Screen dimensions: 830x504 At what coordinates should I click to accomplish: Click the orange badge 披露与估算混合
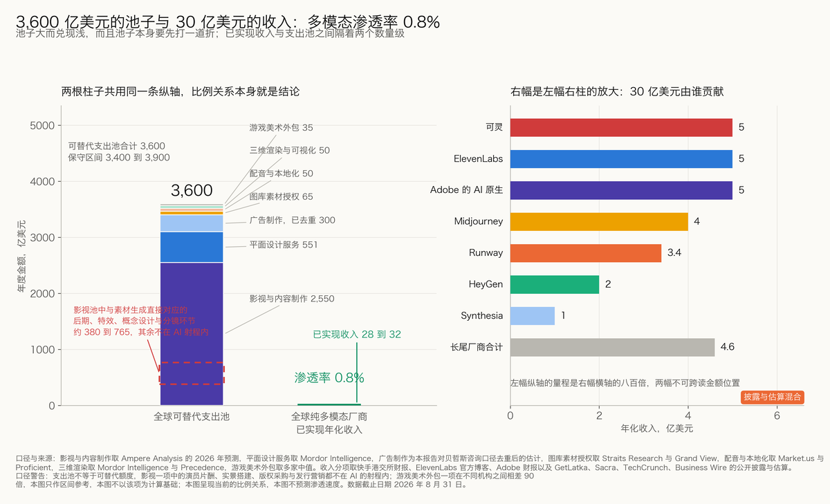pyautogui.click(x=773, y=397)
